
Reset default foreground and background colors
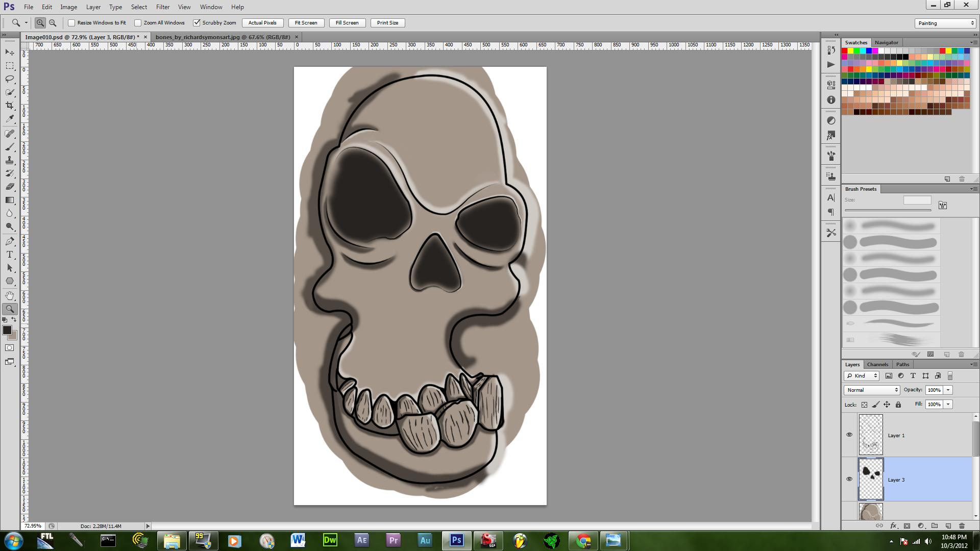[5, 320]
